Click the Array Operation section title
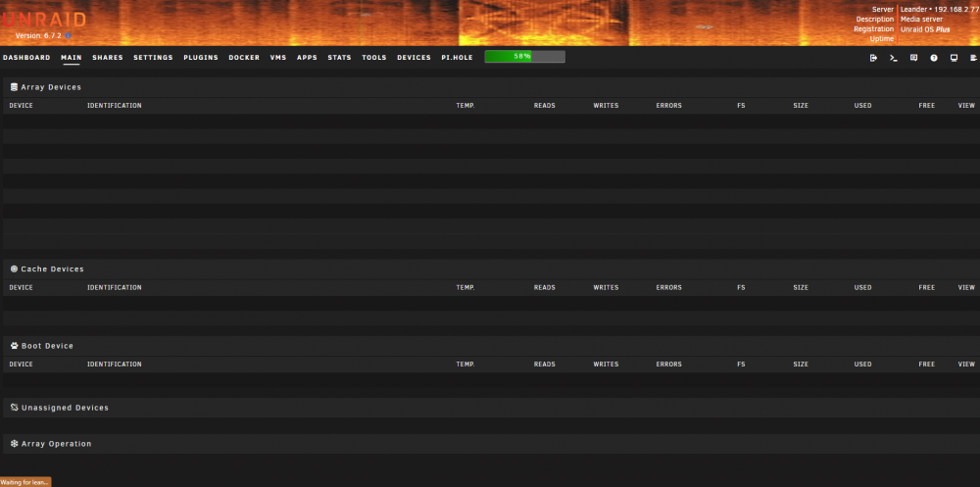This screenshot has height=487, width=980. pyautogui.click(x=56, y=444)
